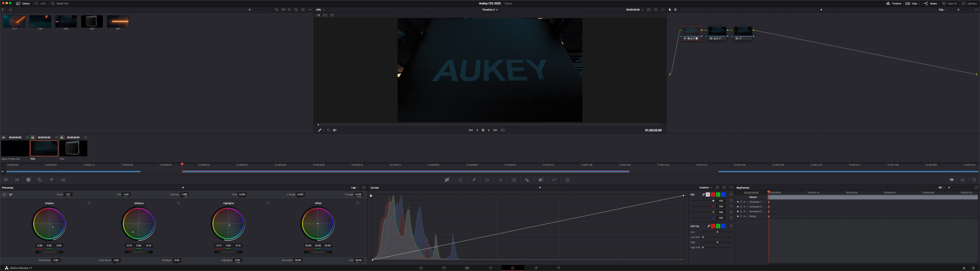Viewport: 980px width, 271px height.
Task: Open the Scopes palette icon
Action: [963, 180]
